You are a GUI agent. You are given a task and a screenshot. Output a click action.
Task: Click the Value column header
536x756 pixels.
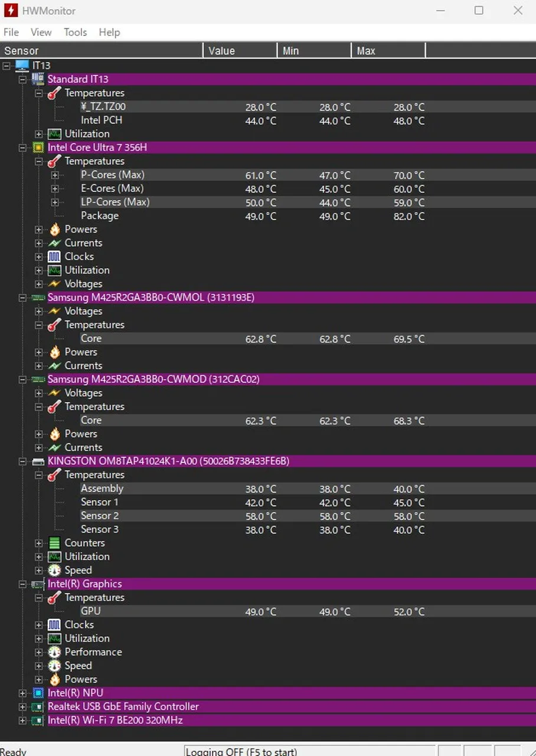pyautogui.click(x=240, y=51)
